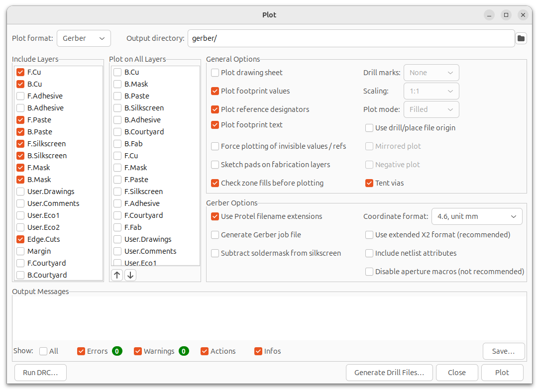Uncheck F.Cu in Include Layers
This screenshot has width=539, height=392.
point(20,72)
